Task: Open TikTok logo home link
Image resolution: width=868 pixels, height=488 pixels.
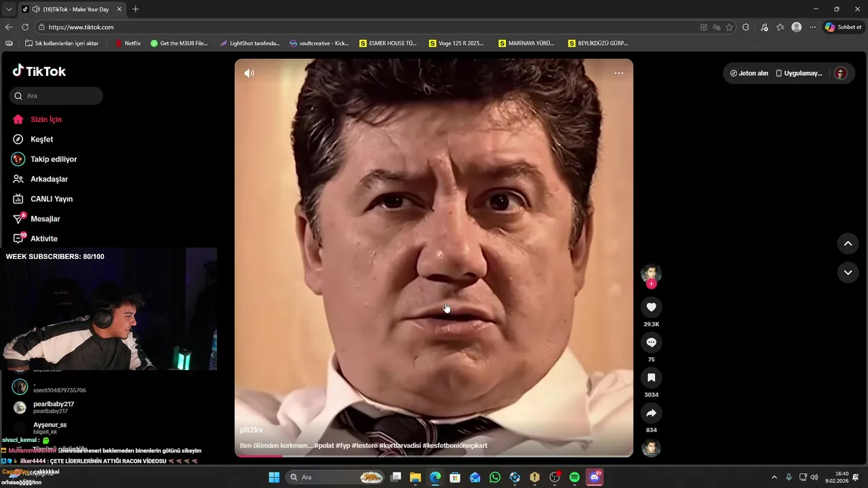Action: [39, 71]
